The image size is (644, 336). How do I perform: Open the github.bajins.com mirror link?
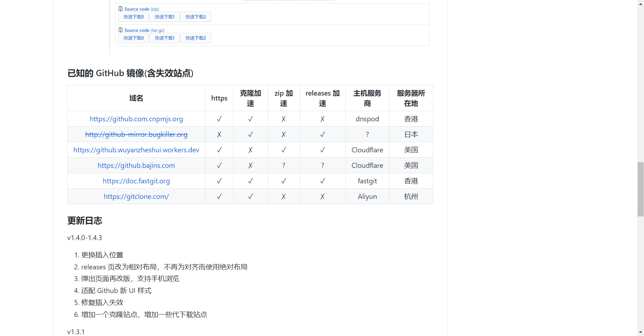(x=136, y=165)
